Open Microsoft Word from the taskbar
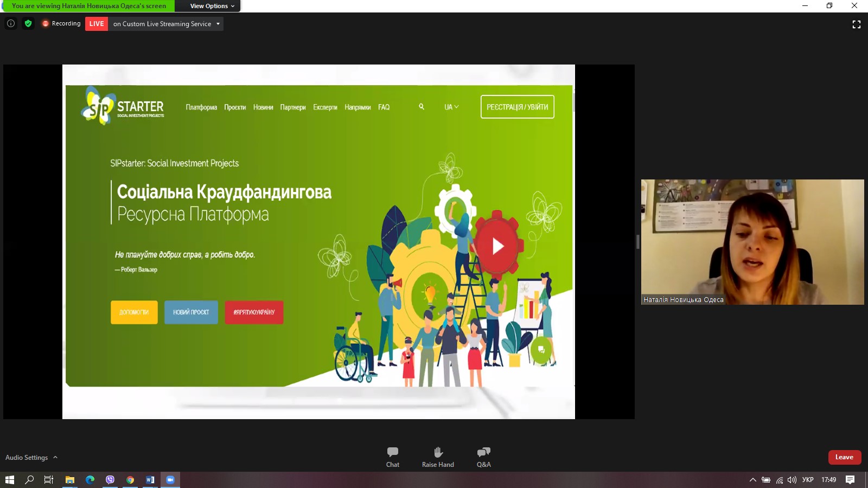The image size is (868, 488). pyautogui.click(x=150, y=480)
